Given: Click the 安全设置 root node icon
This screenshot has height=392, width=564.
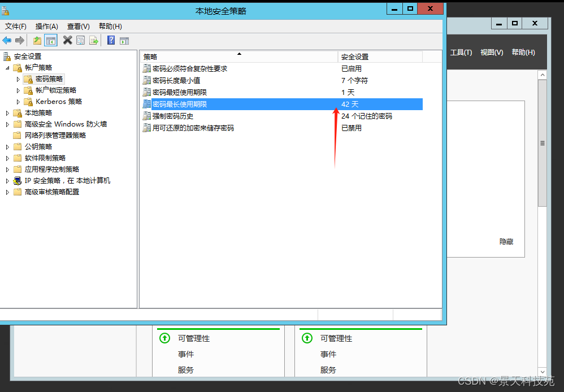Looking at the screenshot, I should [7, 56].
